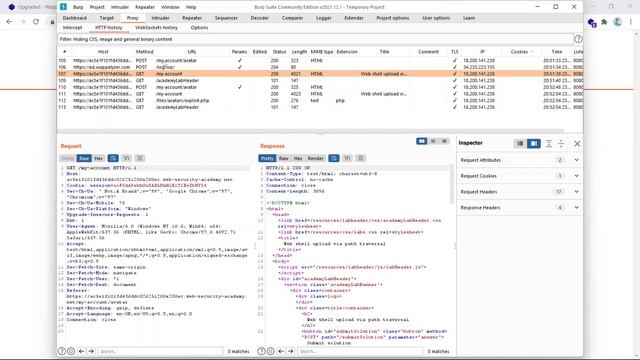Switch to the WebSockets history sub-tab
Viewport: 640px width, 360px height.
[156, 27]
